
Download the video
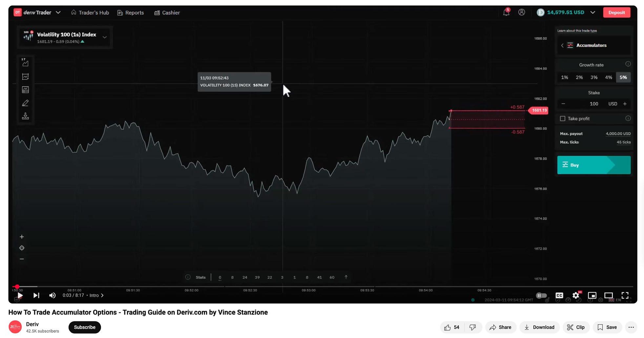pyautogui.click(x=539, y=327)
